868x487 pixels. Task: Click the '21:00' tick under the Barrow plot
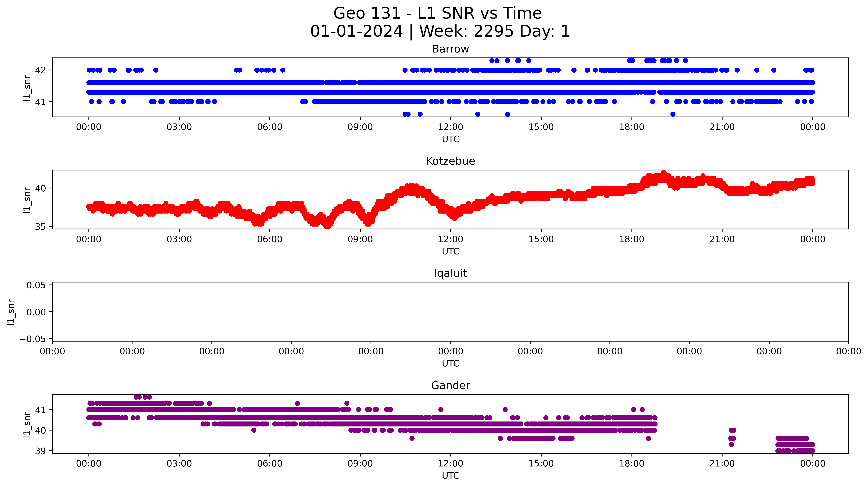pos(722,127)
